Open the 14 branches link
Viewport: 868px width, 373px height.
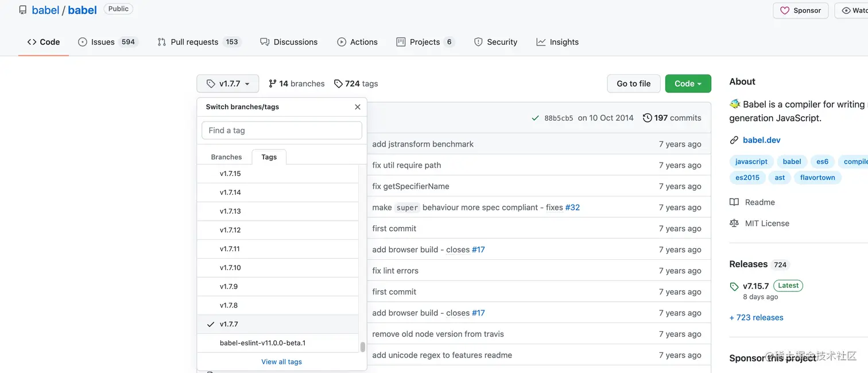tap(297, 84)
